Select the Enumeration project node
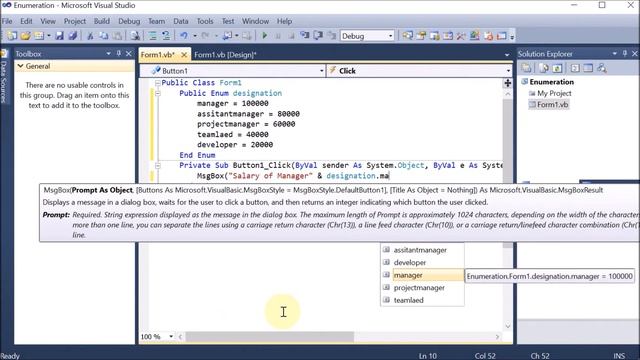The width and height of the screenshot is (640, 360). (547, 82)
